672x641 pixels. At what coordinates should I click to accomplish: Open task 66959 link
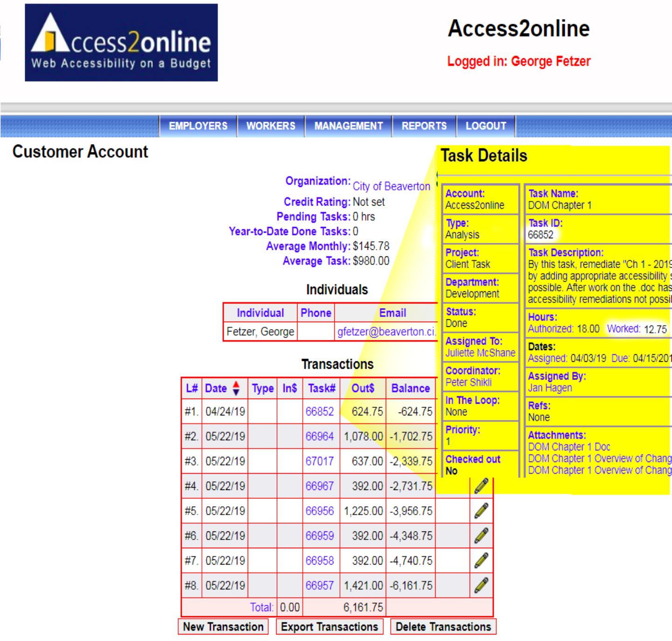320,536
